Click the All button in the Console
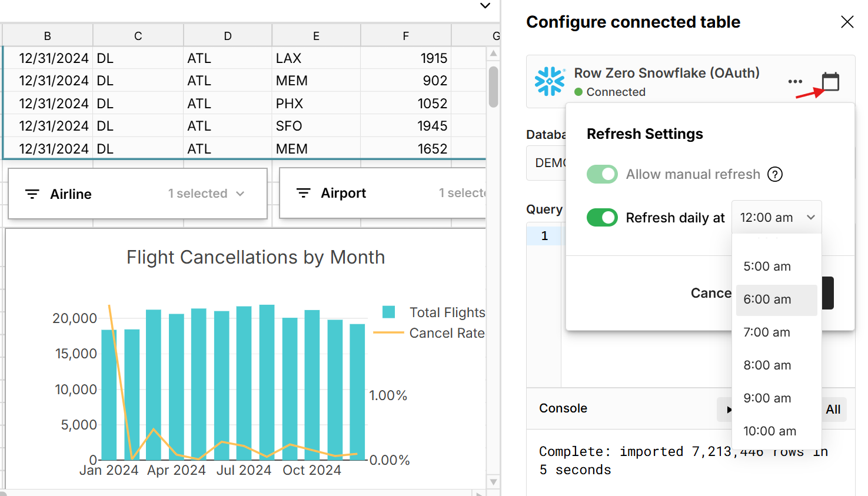The width and height of the screenshot is (868, 496). coord(833,409)
